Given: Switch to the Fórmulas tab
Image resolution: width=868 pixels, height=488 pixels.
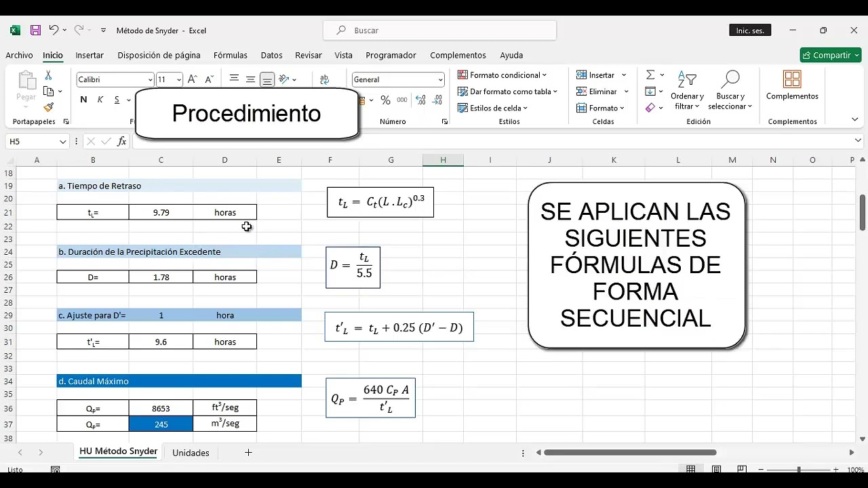Looking at the screenshot, I should [231, 55].
